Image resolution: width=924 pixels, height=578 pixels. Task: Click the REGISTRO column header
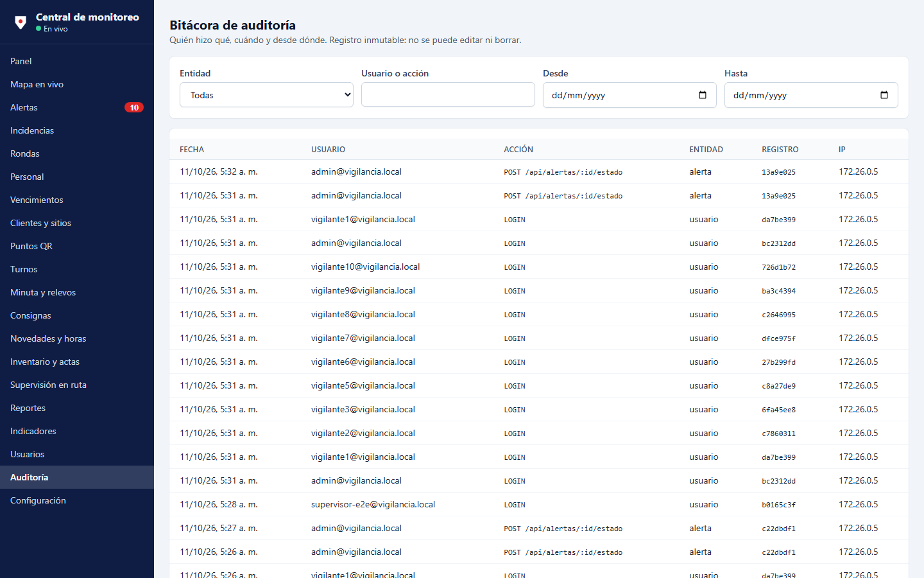click(x=780, y=150)
